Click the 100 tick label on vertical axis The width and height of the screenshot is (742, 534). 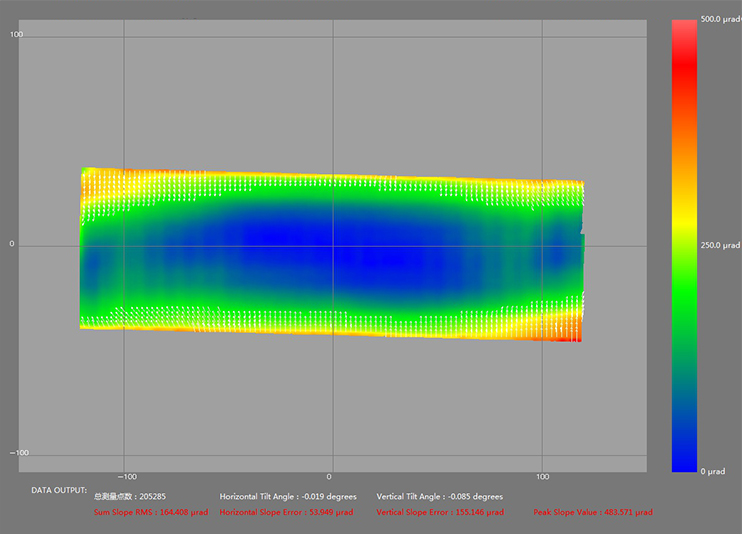click(x=16, y=35)
